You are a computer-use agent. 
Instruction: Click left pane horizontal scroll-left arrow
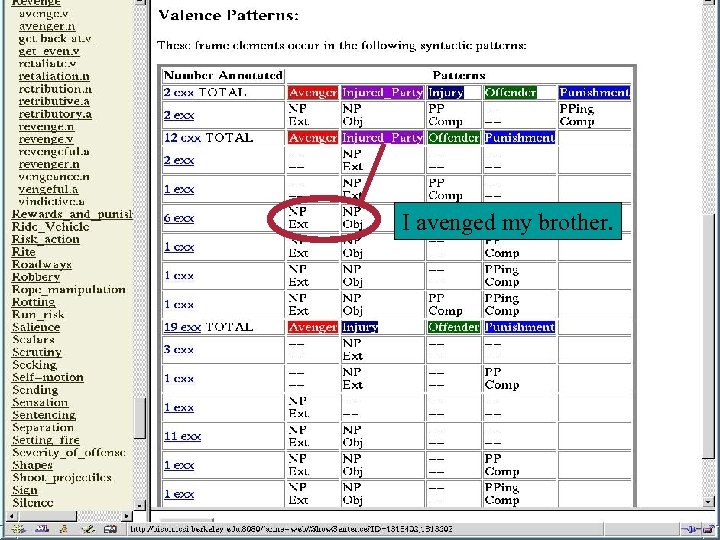click(12, 516)
